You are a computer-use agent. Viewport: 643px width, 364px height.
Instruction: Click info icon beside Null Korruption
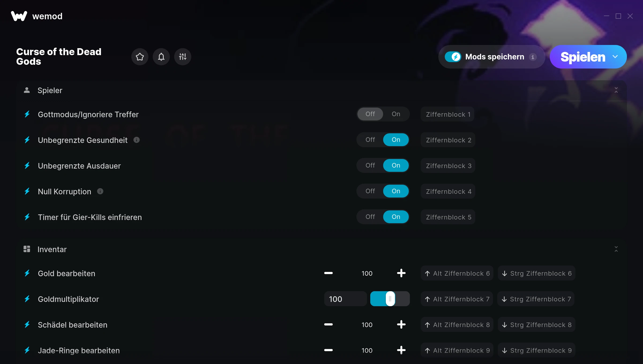(100, 191)
